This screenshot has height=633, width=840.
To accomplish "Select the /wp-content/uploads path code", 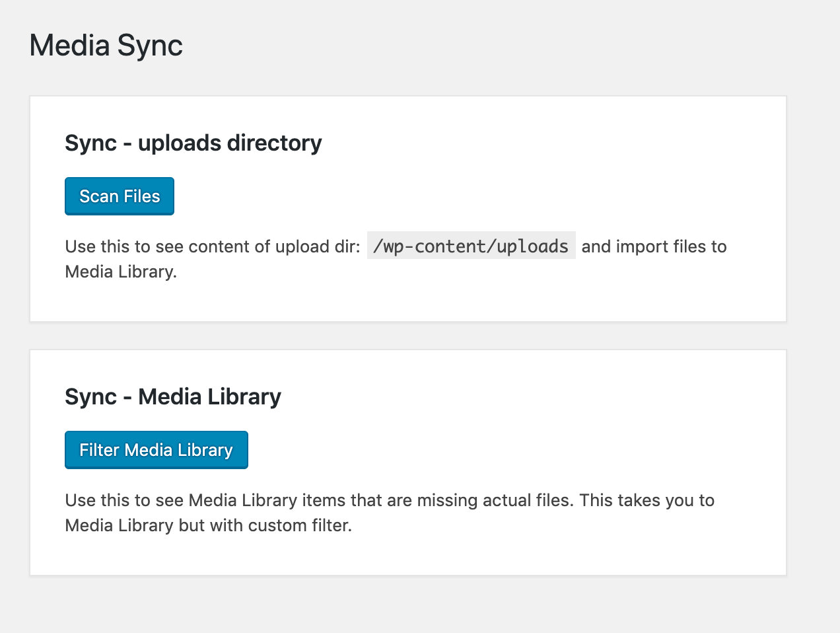I will tap(471, 246).
